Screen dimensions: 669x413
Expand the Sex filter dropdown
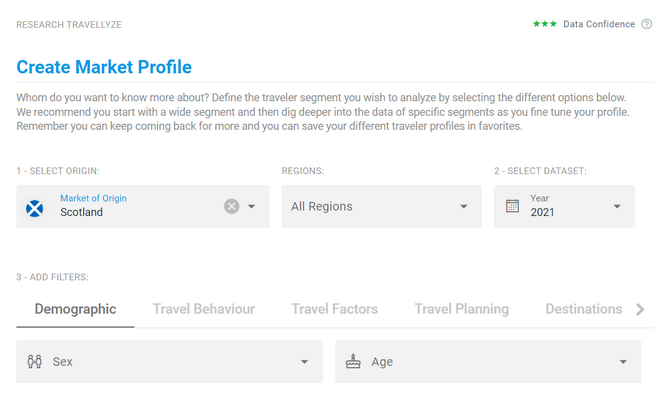pos(169,361)
